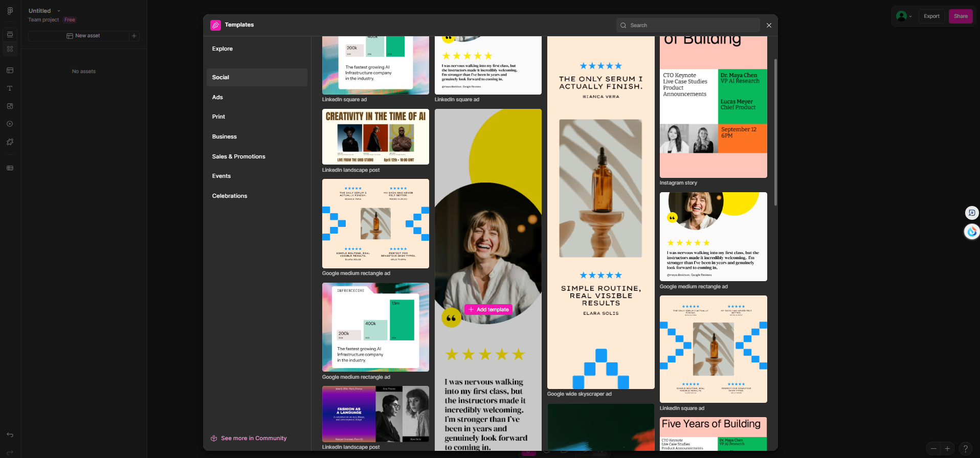980x458 pixels.
Task: Zoom out with the minus icon
Action: click(933, 449)
